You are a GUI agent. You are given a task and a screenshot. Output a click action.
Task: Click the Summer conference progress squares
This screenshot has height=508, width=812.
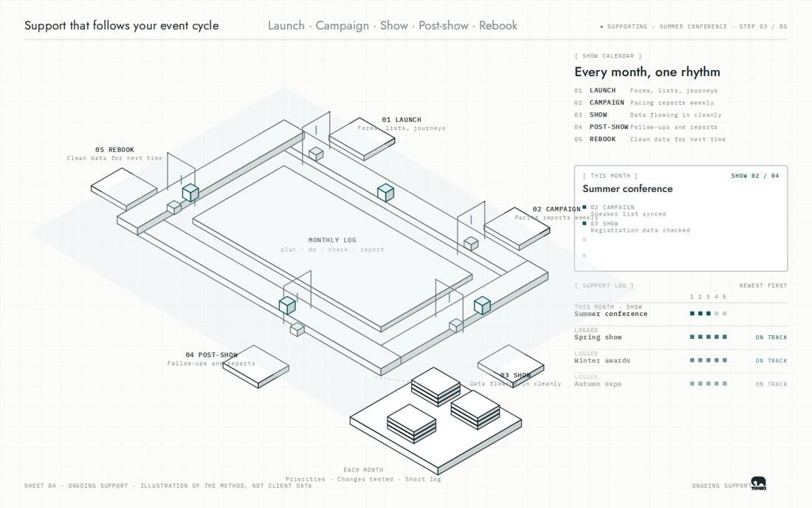pyautogui.click(x=709, y=313)
